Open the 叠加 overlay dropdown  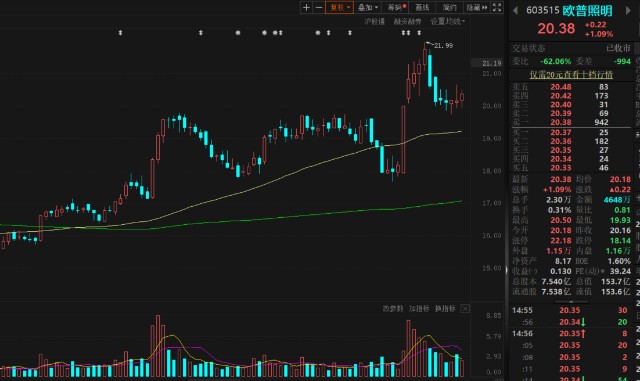pyautogui.click(x=367, y=7)
